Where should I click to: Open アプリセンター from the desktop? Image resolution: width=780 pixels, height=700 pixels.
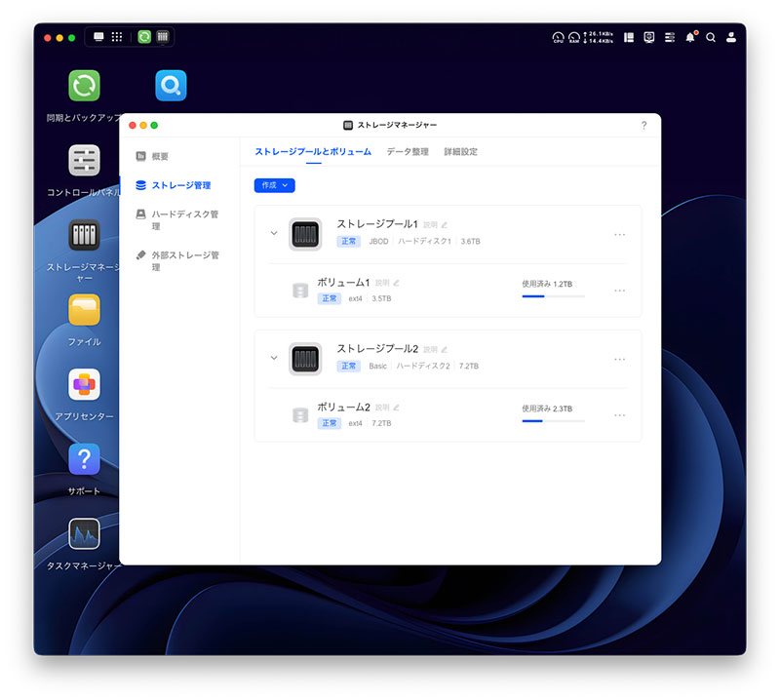(84, 385)
